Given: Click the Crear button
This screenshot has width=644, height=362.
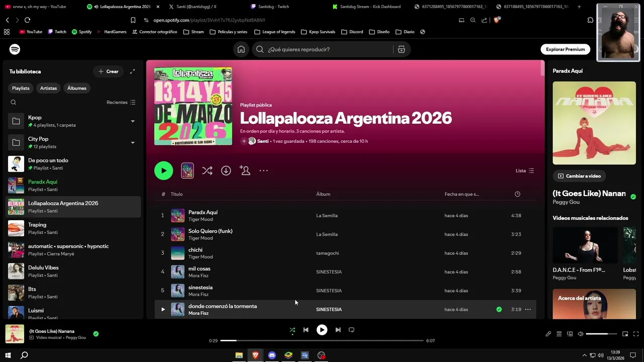Looking at the screenshot, I should [x=108, y=71].
